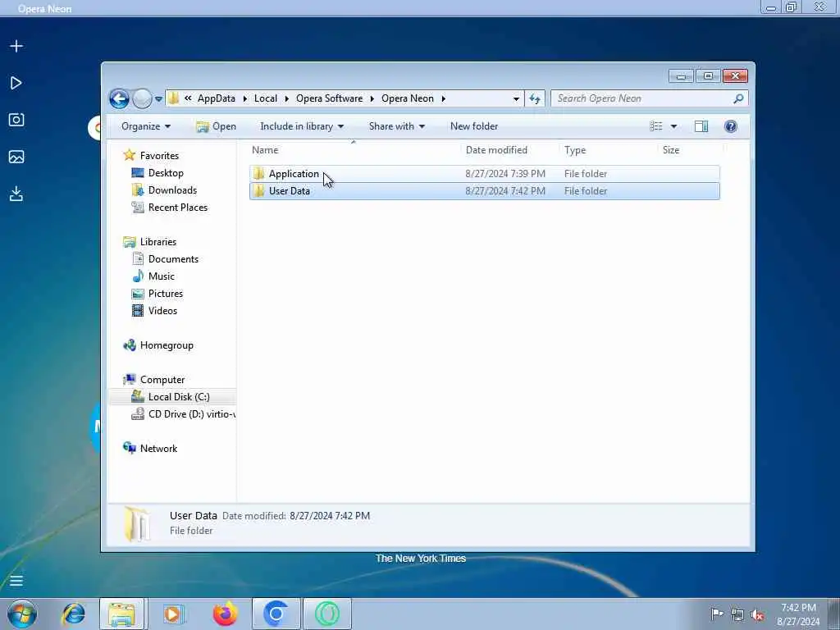The image size is (840, 630).
Task: Open the Windows Media Player taskbar icon
Action: coord(173,614)
